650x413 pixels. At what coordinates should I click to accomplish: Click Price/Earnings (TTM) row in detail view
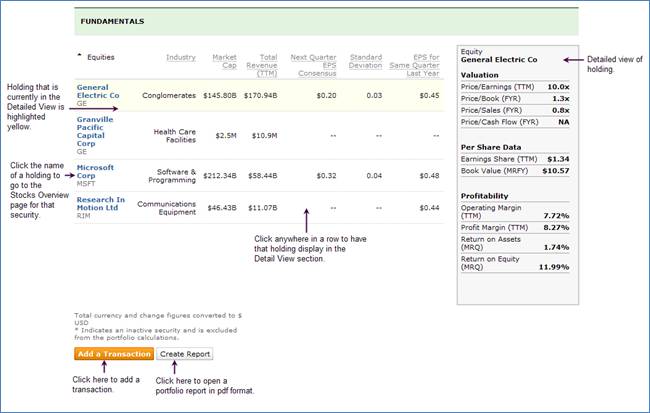[x=515, y=87]
